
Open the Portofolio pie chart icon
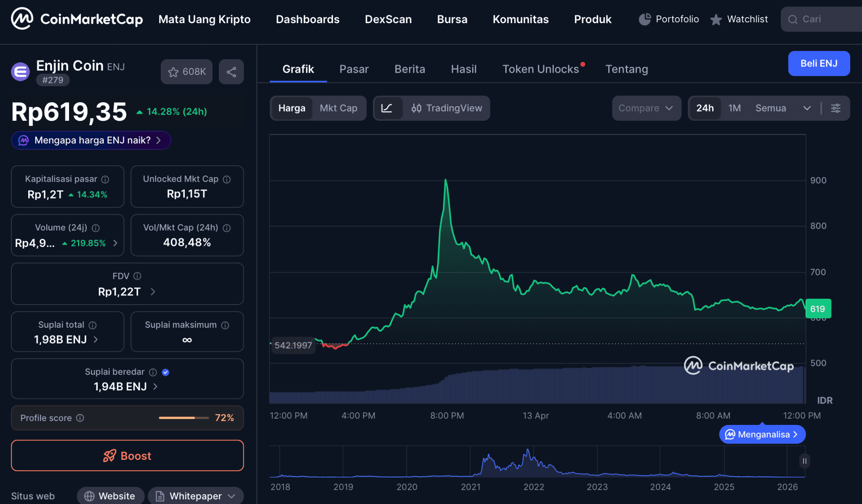644,19
